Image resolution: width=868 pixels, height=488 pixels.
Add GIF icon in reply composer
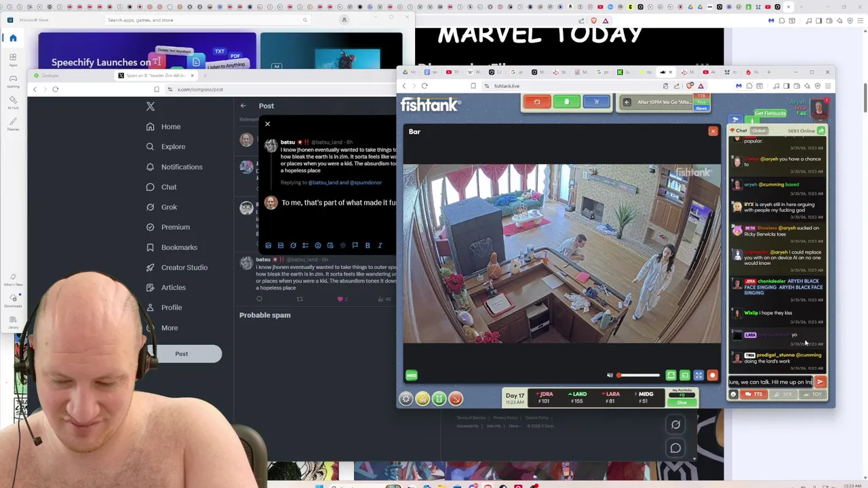point(280,245)
